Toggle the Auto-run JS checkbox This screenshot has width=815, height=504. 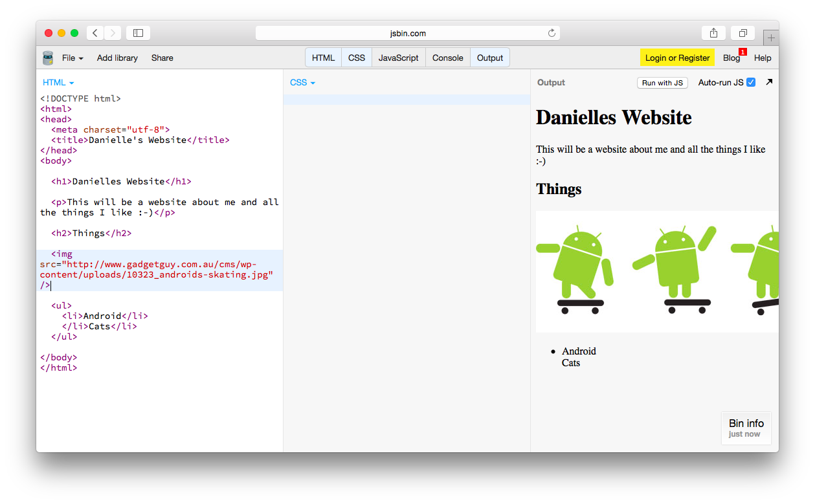[751, 82]
